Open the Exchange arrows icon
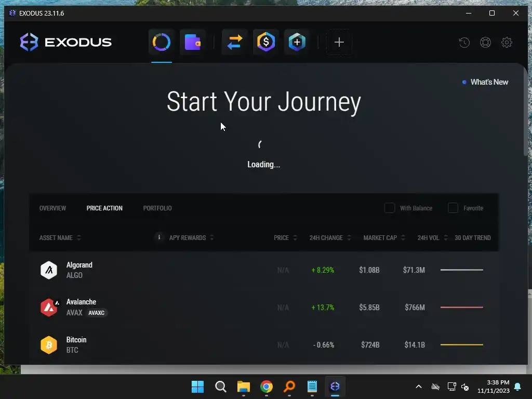532x399 pixels. pos(234,42)
